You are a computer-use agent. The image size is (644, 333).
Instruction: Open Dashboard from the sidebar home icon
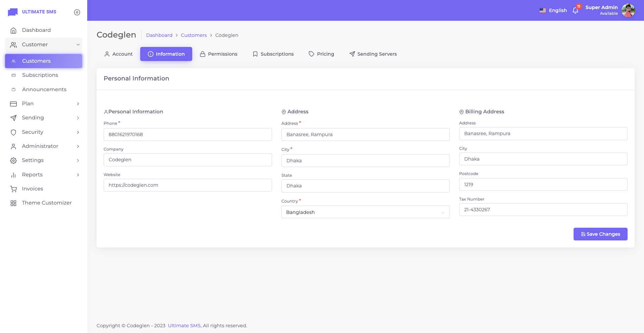13,31
